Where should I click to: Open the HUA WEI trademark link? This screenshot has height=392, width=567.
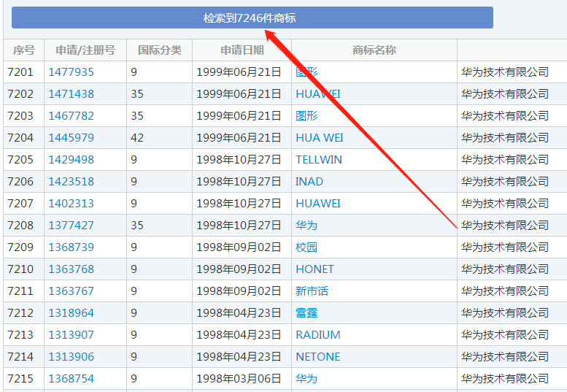(320, 138)
